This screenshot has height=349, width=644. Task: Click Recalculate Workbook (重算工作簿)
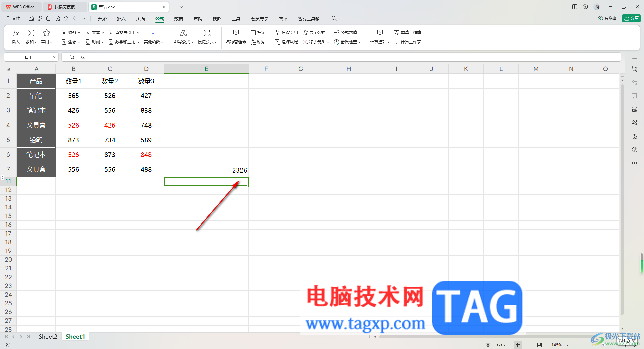coord(407,32)
